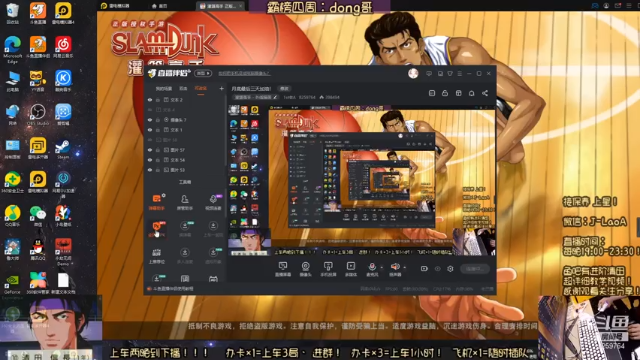Open the WeChat desktop shortcut

pyautogui.click(x=38, y=216)
